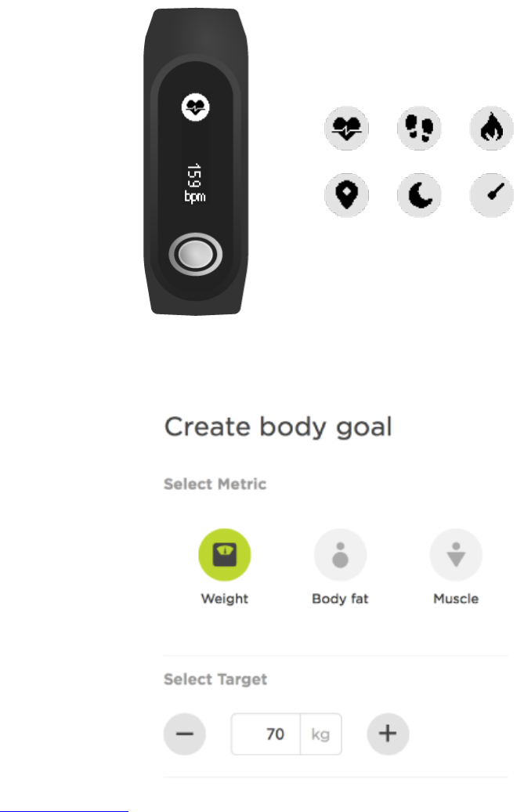
Task: Click the footsteps step-tracking icon
Action: pyautogui.click(x=419, y=128)
